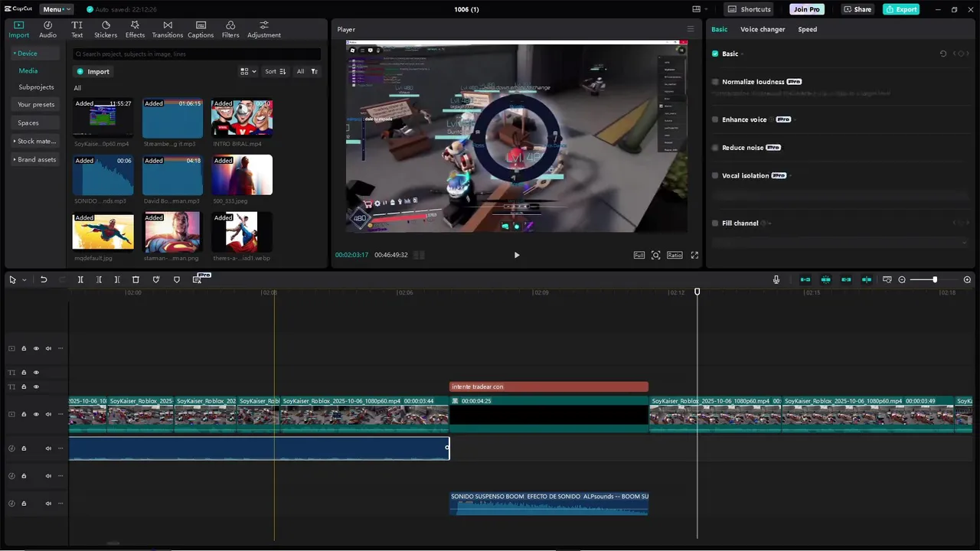980x551 pixels.
Task: Reset the Basic audio settings
Action: pyautogui.click(x=943, y=54)
